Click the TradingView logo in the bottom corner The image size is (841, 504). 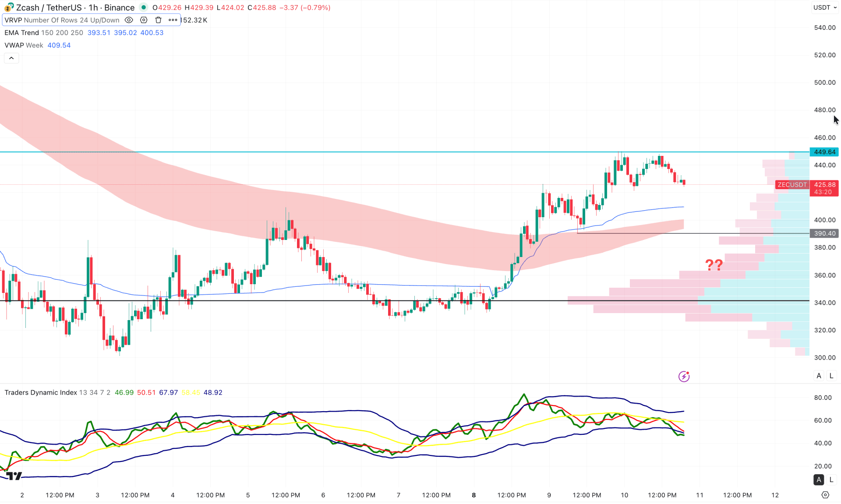pyautogui.click(x=13, y=476)
